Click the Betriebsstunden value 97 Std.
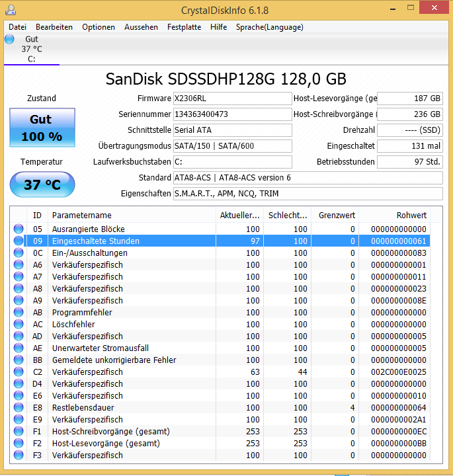The image size is (453, 476). click(410, 162)
